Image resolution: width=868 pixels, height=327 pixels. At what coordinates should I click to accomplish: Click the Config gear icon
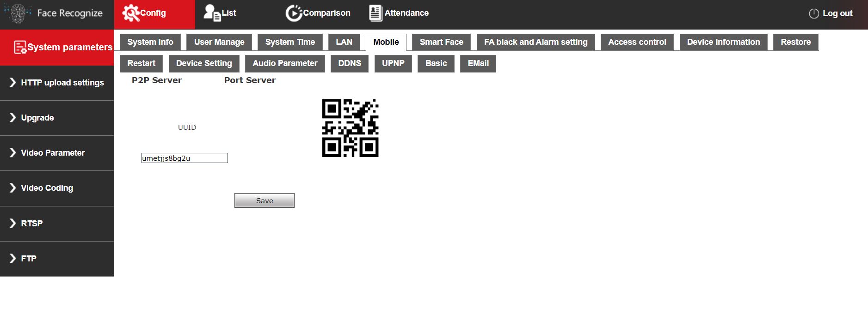(131, 13)
